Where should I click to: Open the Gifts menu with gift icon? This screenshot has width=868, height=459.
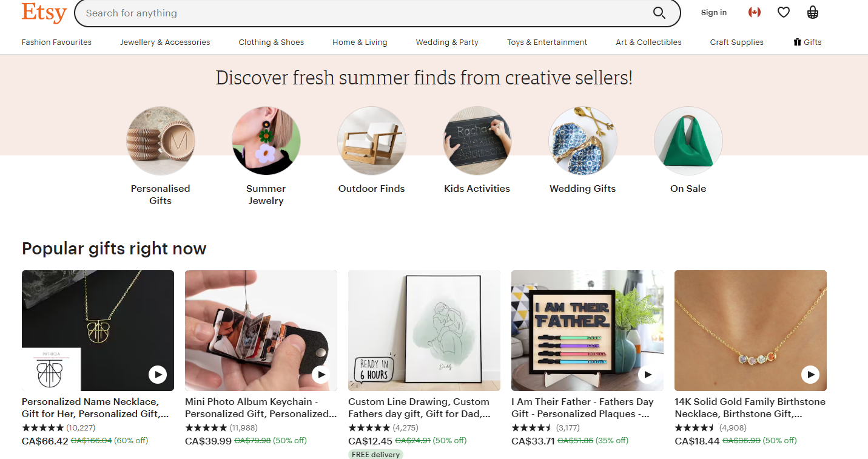(807, 42)
